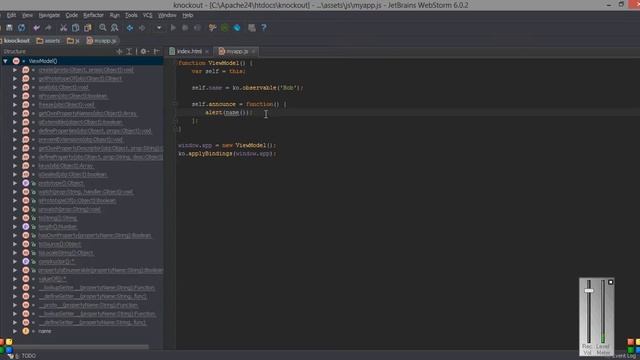
Task: Click the Paste toolbar icon
Action: point(88,28)
